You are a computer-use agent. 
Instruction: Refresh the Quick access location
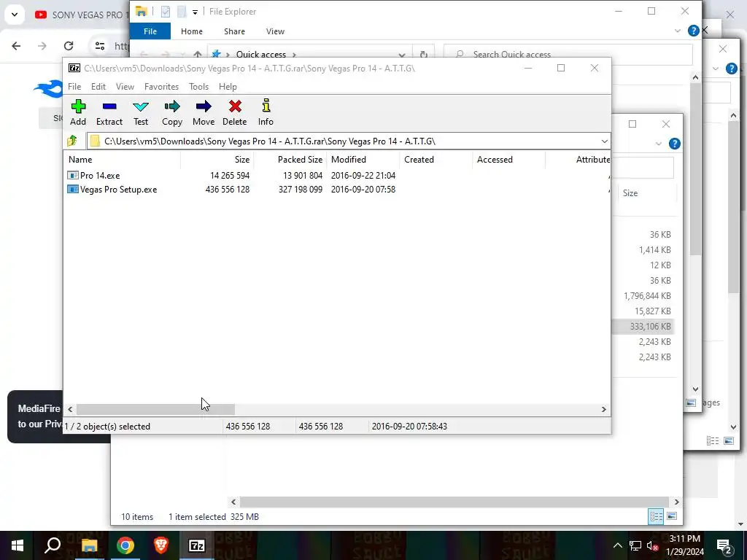(x=424, y=54)
